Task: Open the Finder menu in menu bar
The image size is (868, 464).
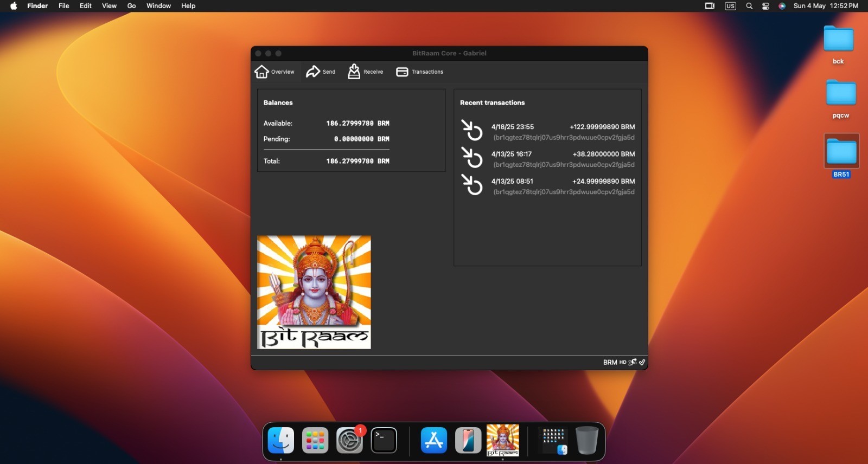Action: point(37,6)
